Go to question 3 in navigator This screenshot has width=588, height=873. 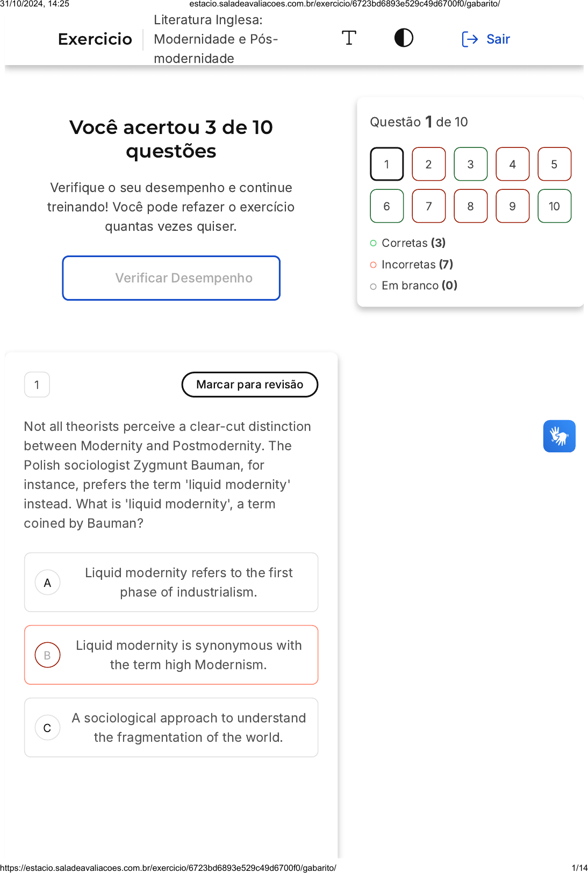tap(470, 164)
